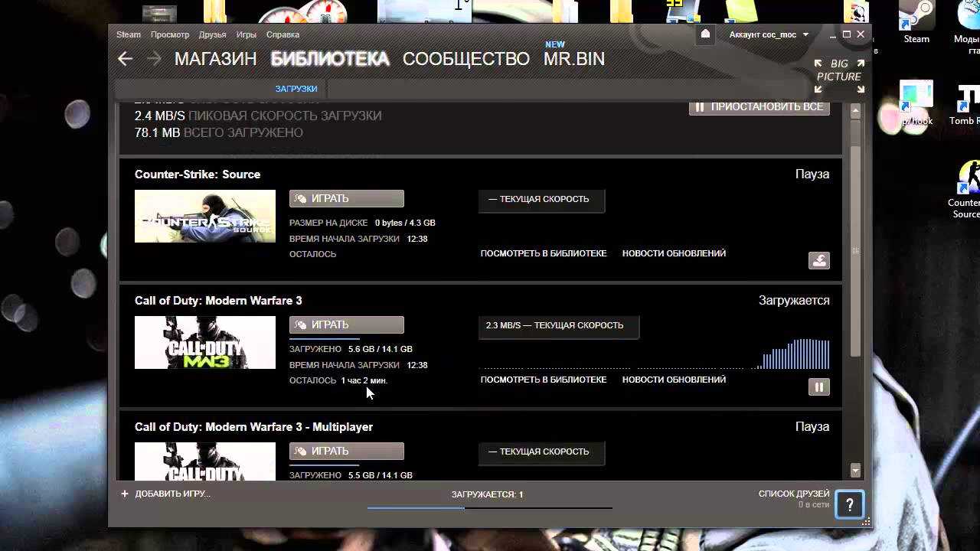View Counter-Strike: Source in library link
This screenshot has width=980, height=551.
pos(544,253)
